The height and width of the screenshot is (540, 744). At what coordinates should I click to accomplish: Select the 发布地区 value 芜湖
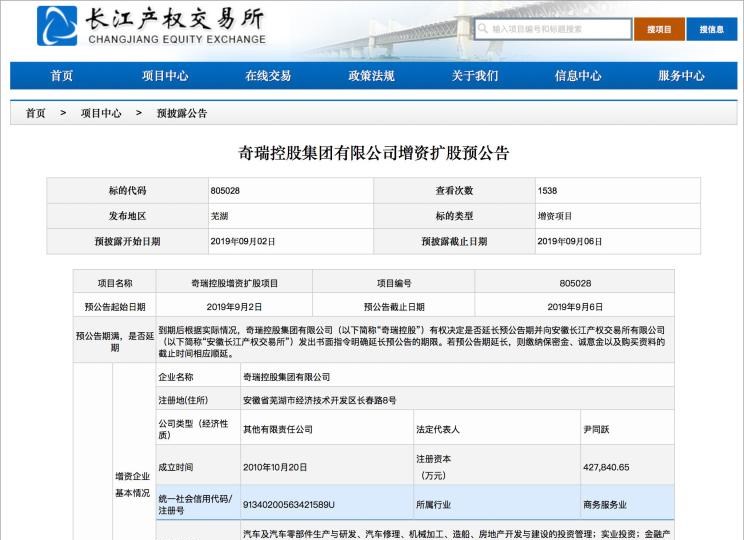tap(219, 216)
